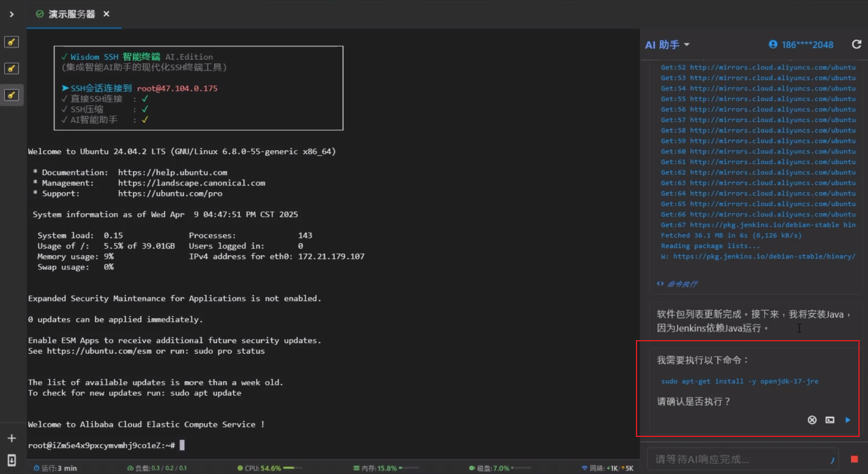Click the root@47.104.0.175 connection address
Image resolution: width=868 pixels, height=474 pixels.
[177, 88]
